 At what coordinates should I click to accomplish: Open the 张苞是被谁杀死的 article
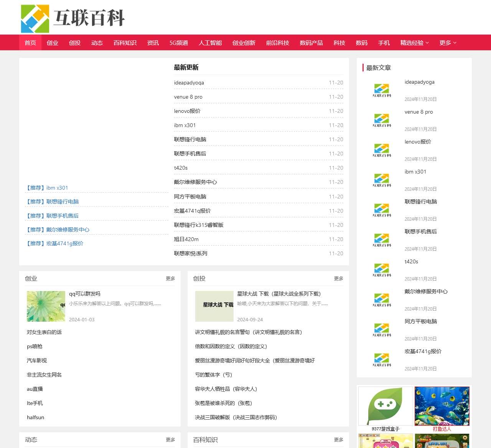pos(224,403)
